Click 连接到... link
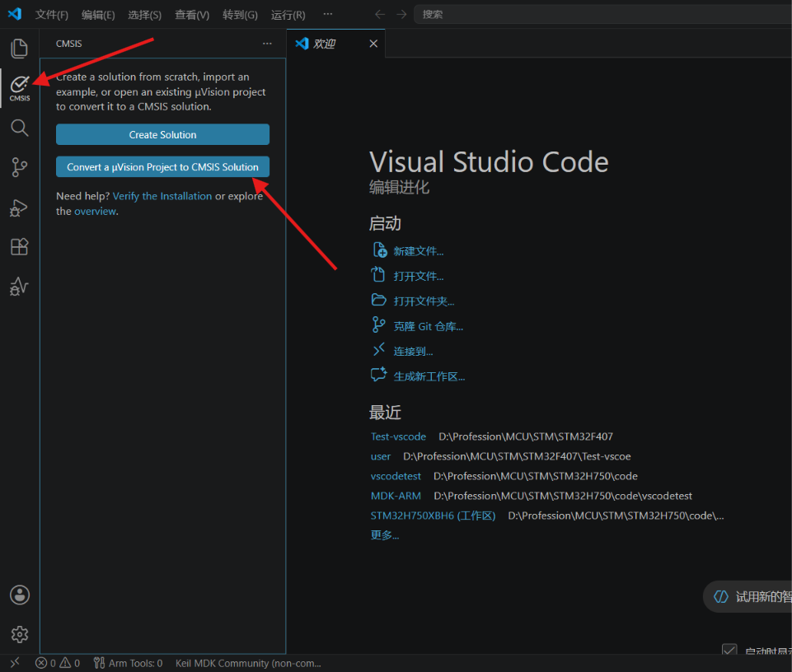Screen dimensions: 792x672 [x=413, y=352]
